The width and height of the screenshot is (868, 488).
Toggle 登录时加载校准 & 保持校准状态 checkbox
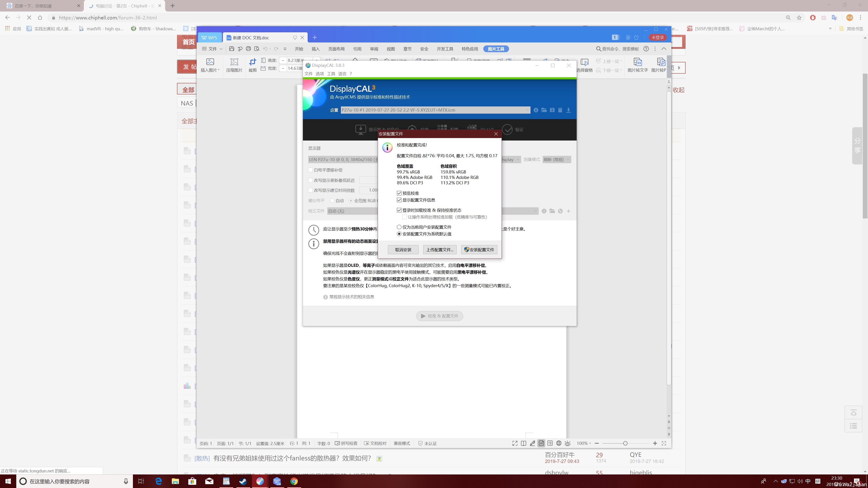[399, 210]
